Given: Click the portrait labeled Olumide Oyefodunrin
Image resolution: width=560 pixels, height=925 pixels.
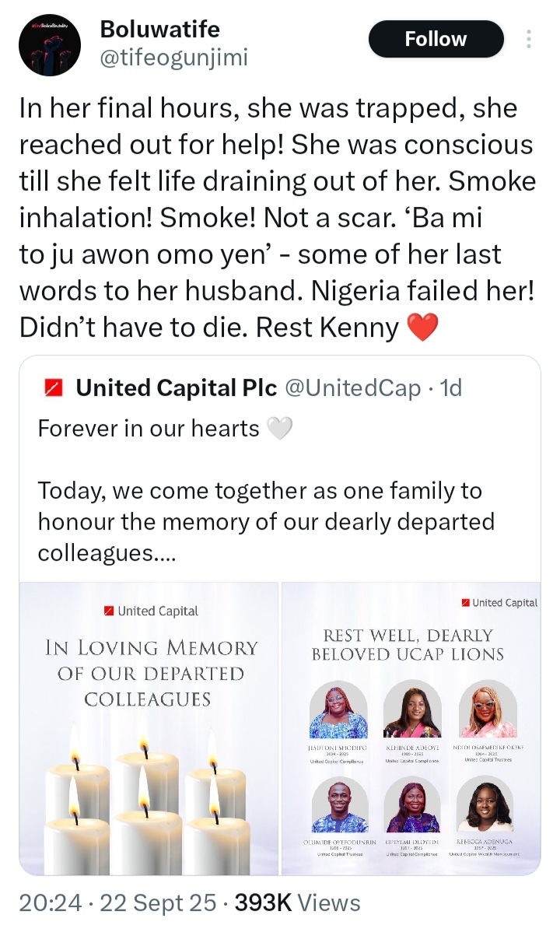Looking at the screenshot, I should click(x=338, y=804).
